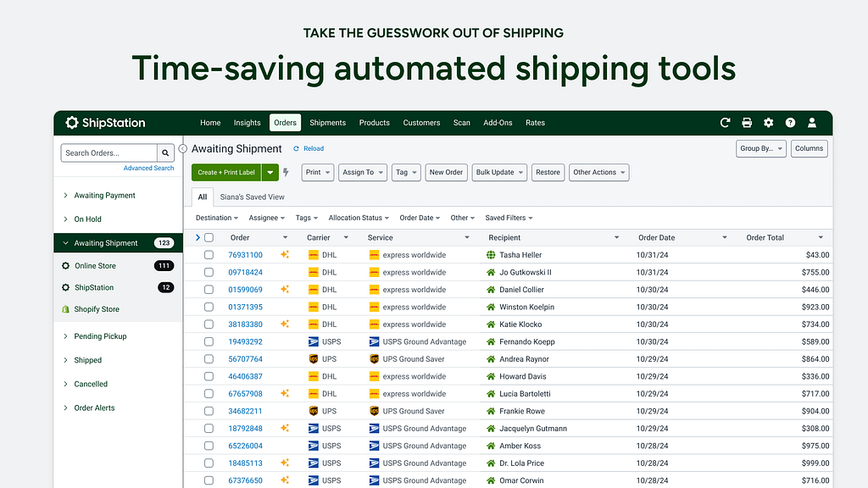
Task: Check the box for order 34682211
Action: tap(209, 411)
